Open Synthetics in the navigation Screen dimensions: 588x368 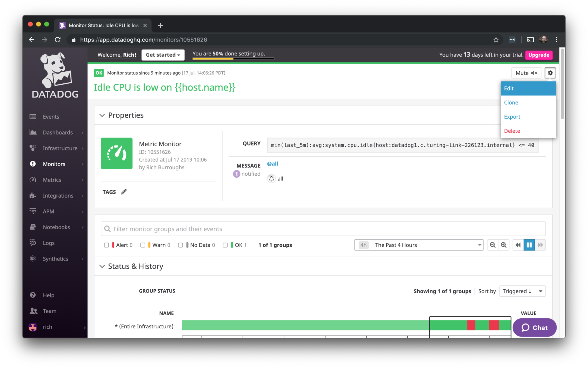[x=55, y=259]
